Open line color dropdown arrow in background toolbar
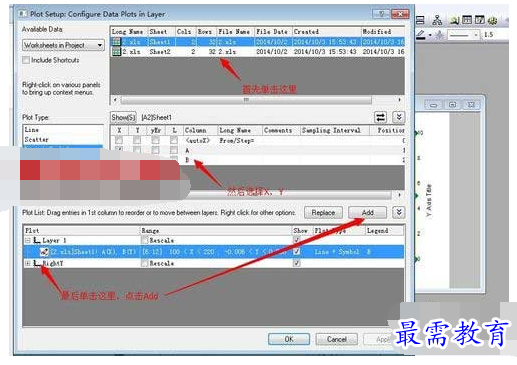This screenshot has width=517, height=365. (x=430, y=35)
